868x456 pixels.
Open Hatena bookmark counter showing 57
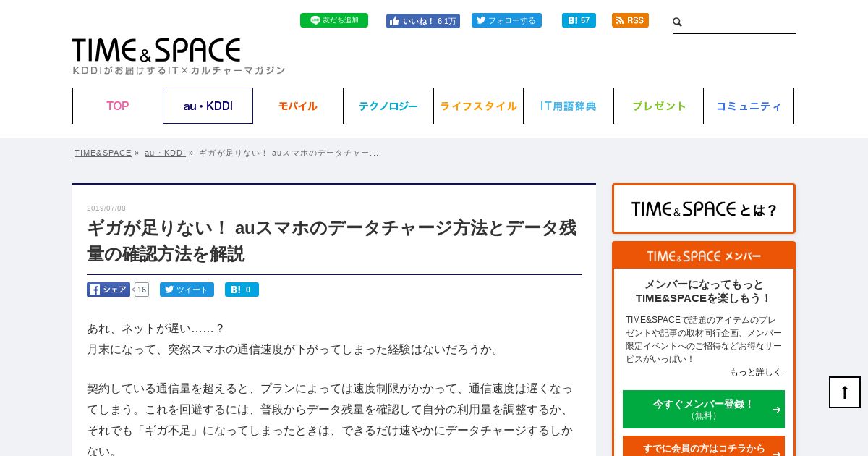pyautogui.click(x=579, y=20)
